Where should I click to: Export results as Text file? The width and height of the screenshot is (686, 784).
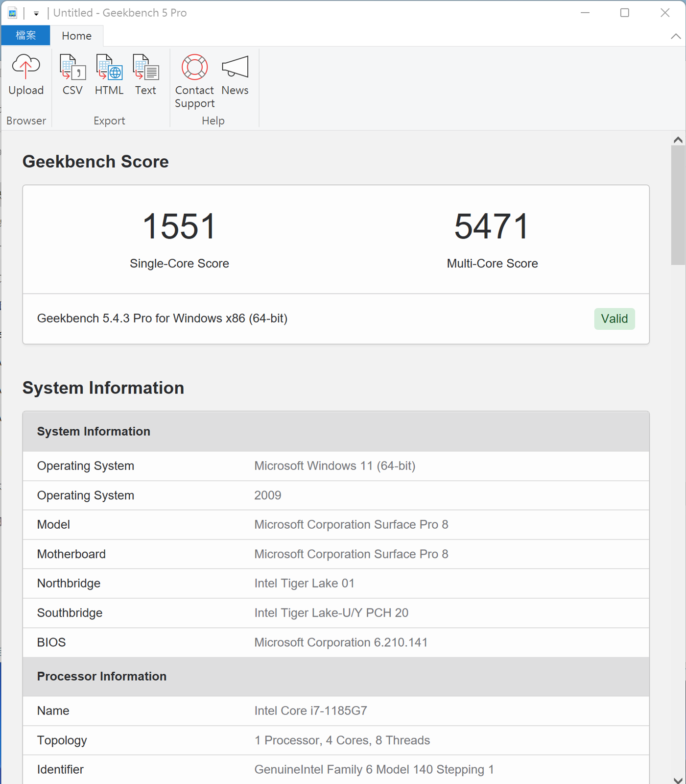tap(145, 68)
